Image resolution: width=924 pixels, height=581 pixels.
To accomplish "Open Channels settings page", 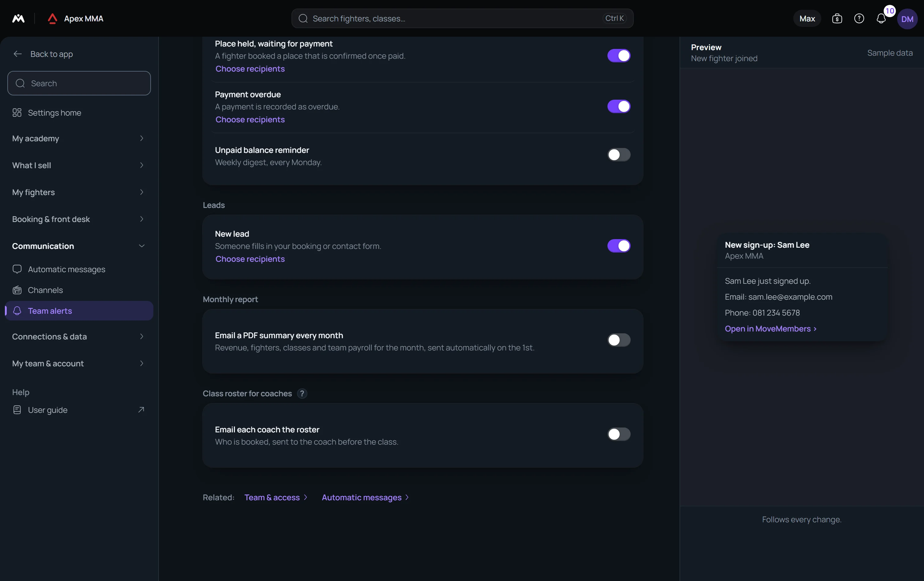I will pyautogui.click(x=79, y=290).
